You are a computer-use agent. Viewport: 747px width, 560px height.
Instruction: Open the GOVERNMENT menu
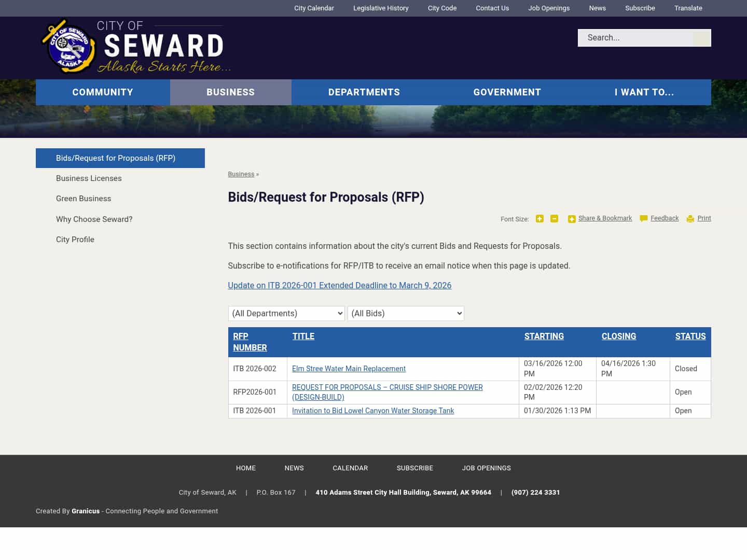507,92
